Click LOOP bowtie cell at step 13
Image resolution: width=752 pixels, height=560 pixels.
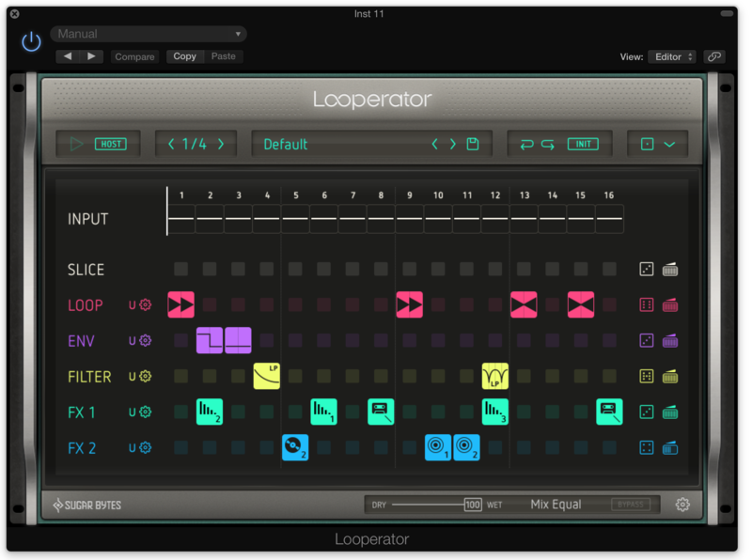[x=524, y=304]
